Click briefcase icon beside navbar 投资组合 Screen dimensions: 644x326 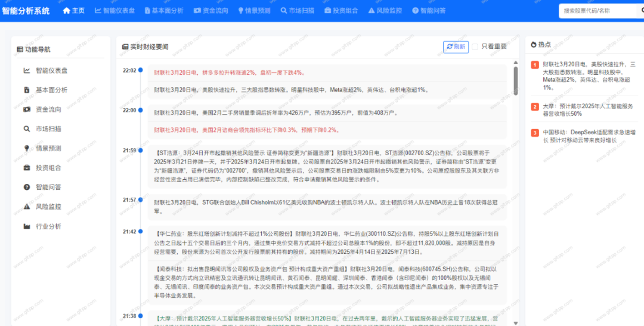coord(328,11)
